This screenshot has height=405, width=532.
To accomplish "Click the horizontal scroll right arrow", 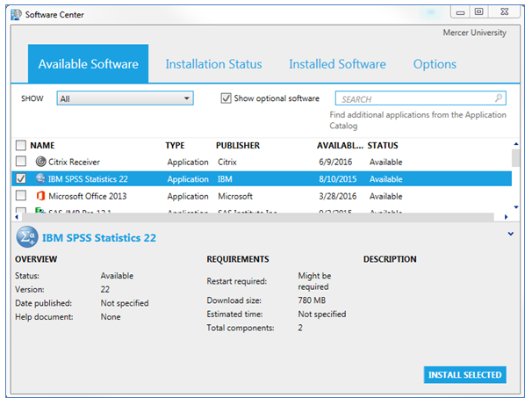I will (506, 217).
